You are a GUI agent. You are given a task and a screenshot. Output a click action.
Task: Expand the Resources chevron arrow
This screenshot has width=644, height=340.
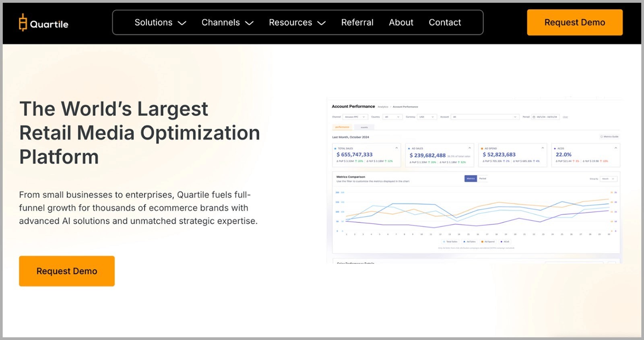321,23
